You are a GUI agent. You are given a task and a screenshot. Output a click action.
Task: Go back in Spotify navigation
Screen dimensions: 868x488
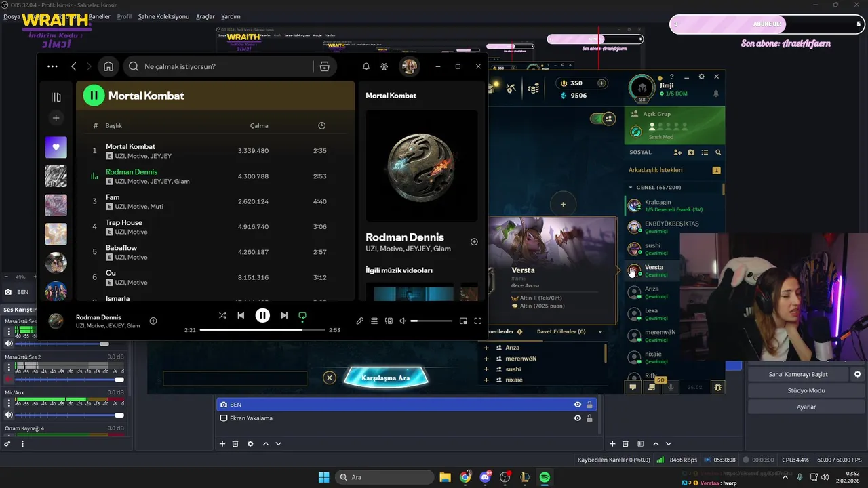(74, 66)
